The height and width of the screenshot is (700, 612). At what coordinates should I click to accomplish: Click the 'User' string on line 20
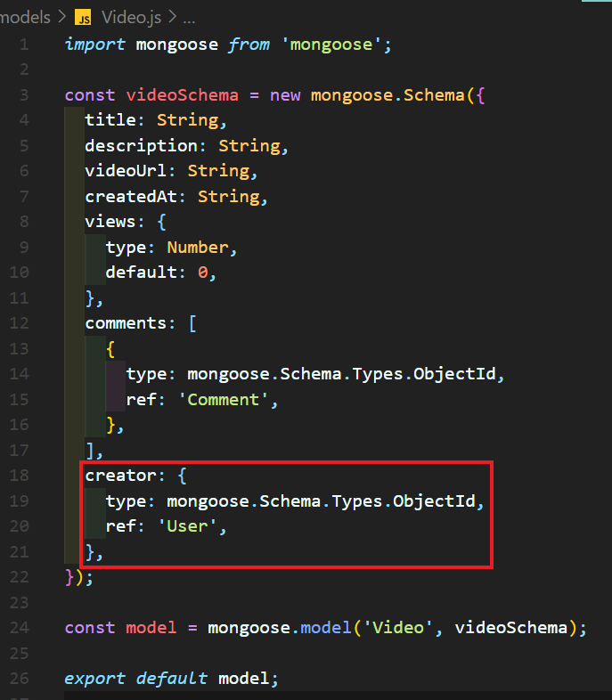tap(187, 526)
